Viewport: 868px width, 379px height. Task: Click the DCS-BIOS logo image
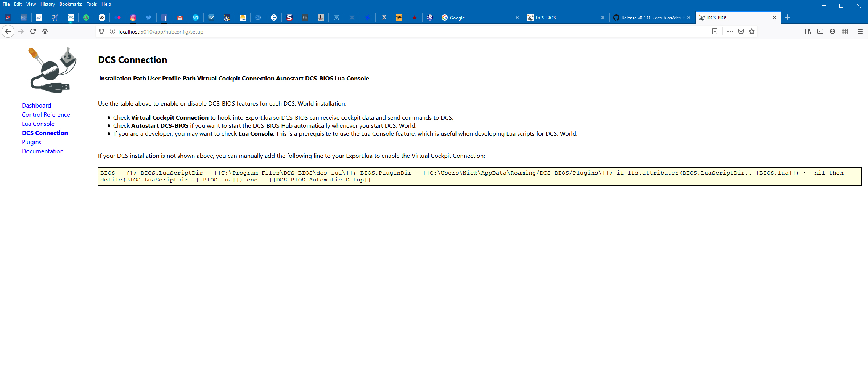click(x=52, y=70)
